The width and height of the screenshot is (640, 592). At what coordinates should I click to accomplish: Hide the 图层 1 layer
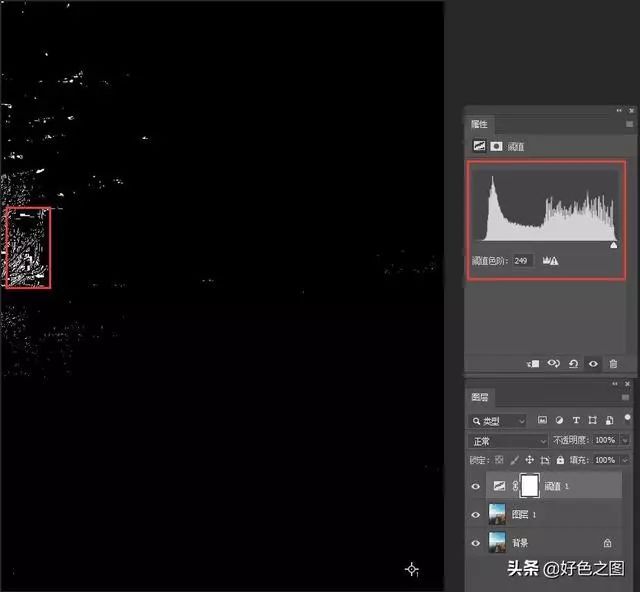[x=476, y=515]
